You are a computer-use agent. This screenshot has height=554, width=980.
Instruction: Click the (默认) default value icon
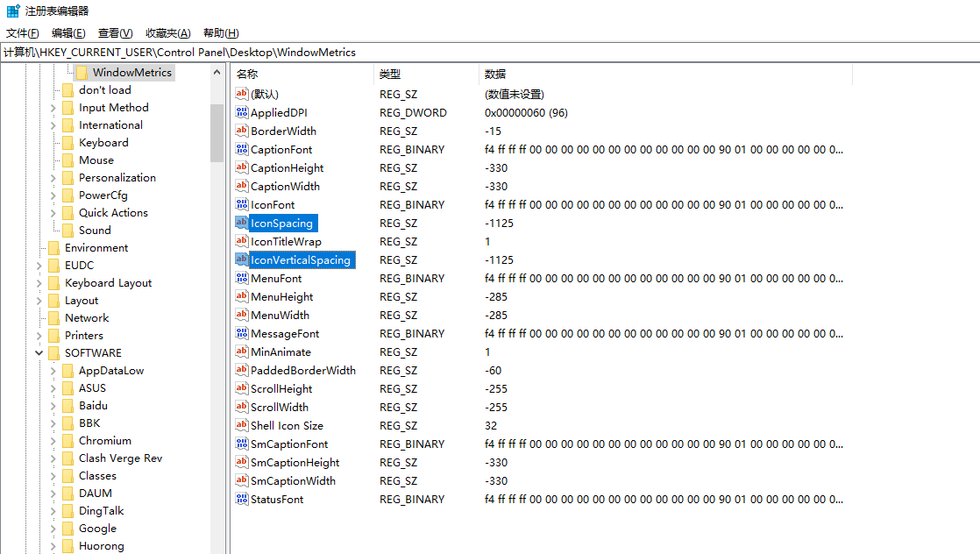[242, 94]
